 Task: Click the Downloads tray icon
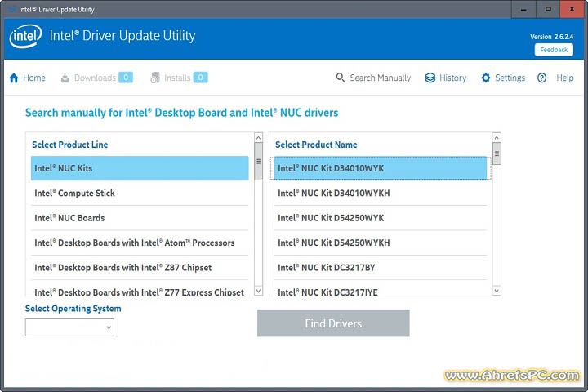(65, 78)
